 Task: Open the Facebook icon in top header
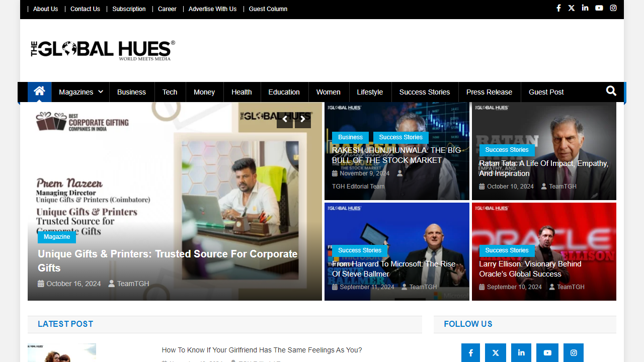tap(558, 8)
